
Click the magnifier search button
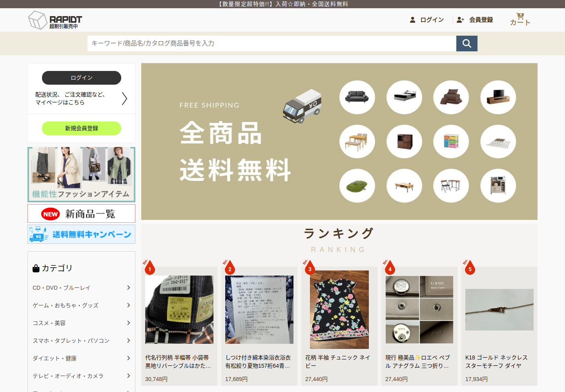(x=467, y=44)
